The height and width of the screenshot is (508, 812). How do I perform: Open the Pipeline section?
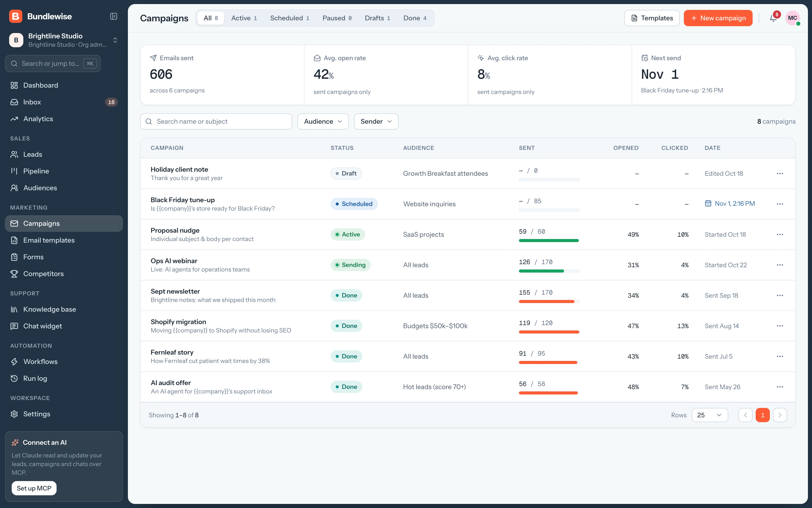coord(64,171)
